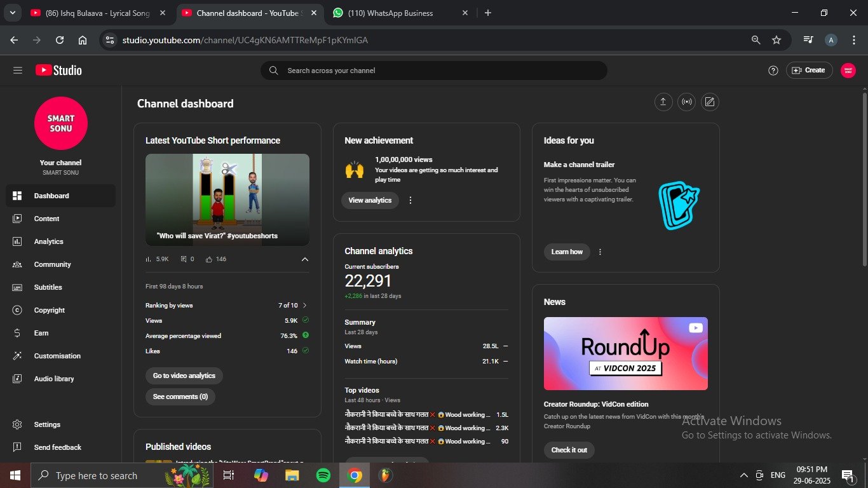Open the top video with 2.3K views
The height and width of the screenshot is (488, 868).
point(426,428)
